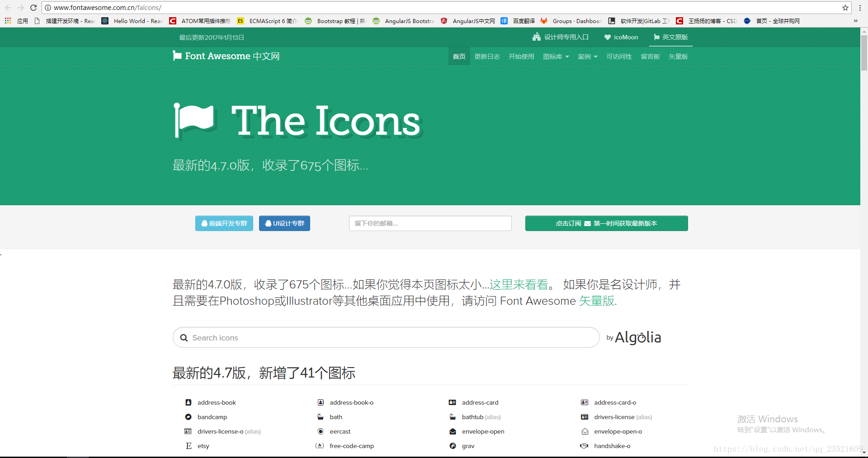This screenshot has width=868, height=458.
Task: Open the icoMoon link
Action: coord(621,37)
